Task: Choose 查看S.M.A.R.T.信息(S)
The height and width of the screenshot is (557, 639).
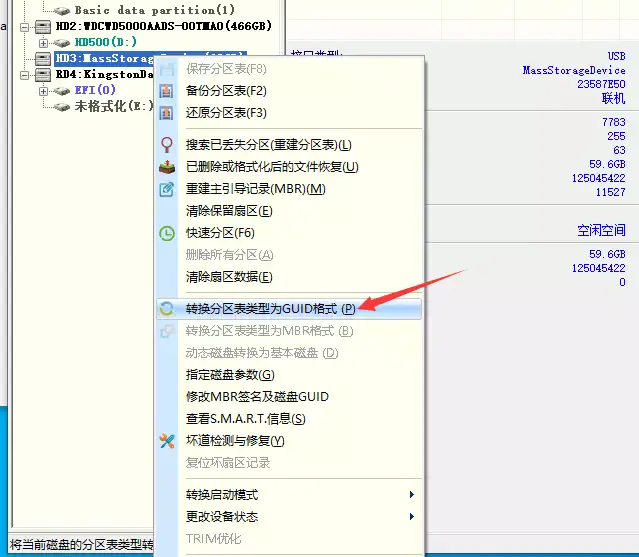Action: tap(289, 419)
